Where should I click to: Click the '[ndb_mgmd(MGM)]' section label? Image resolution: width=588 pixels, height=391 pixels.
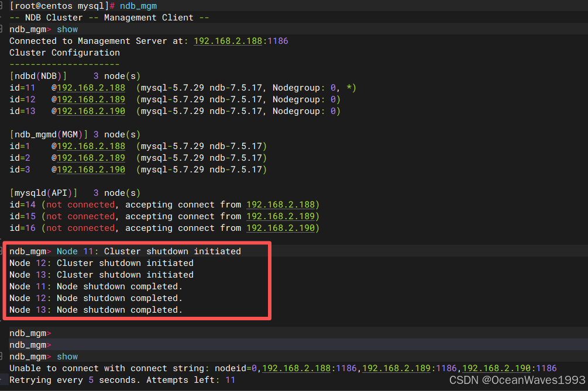pos(49,134)
